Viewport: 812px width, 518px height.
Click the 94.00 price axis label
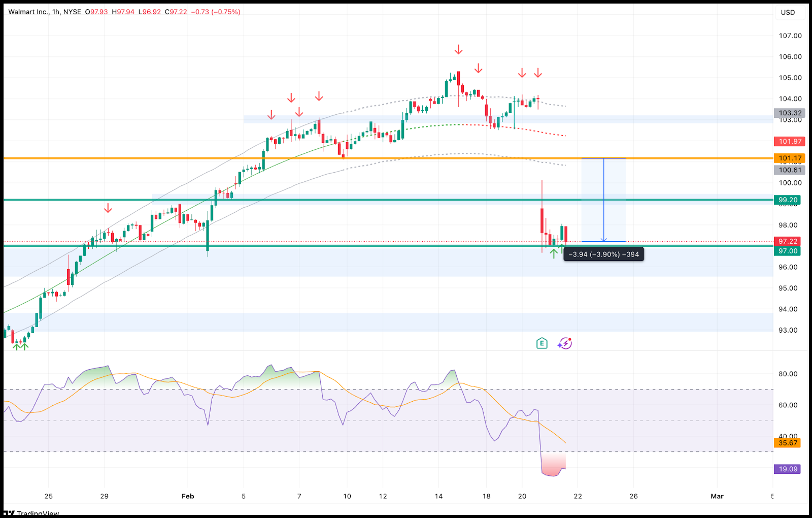click(788, 309)
